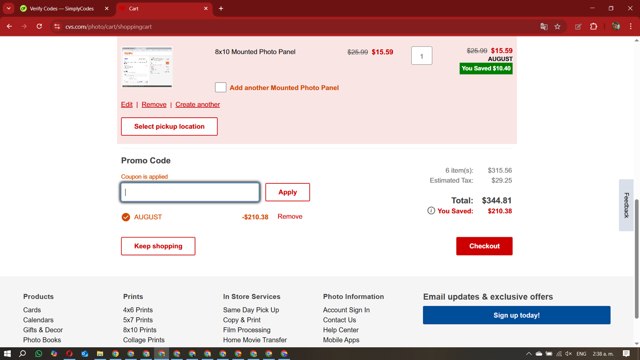Open the Cards footer link

pyautogui.click(x=32, y=310)
